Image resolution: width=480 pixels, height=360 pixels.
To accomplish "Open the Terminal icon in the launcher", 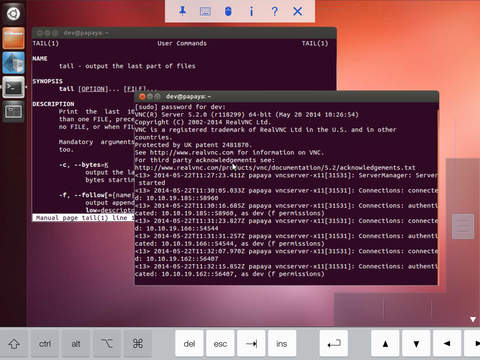I will [x=13, y=87].
